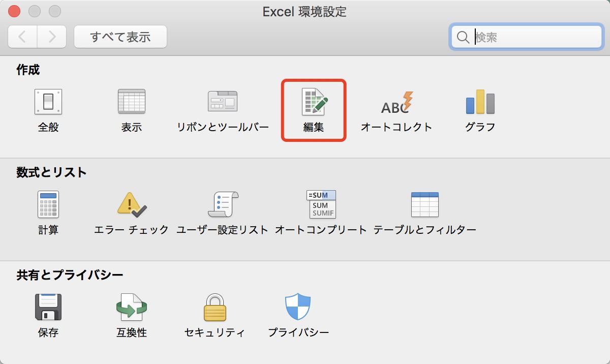610x364 pixels.
Task: Open the 保存 (Save) preferences icon
Action: point(48,307)
